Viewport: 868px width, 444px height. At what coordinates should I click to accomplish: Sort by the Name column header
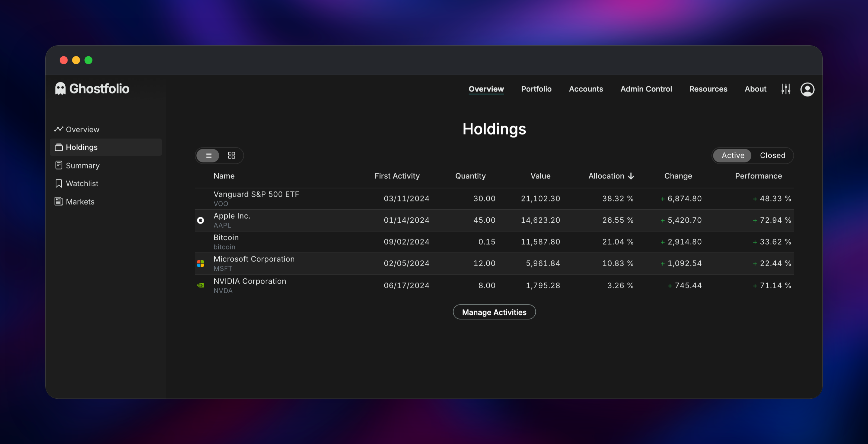tap(224, 176)
